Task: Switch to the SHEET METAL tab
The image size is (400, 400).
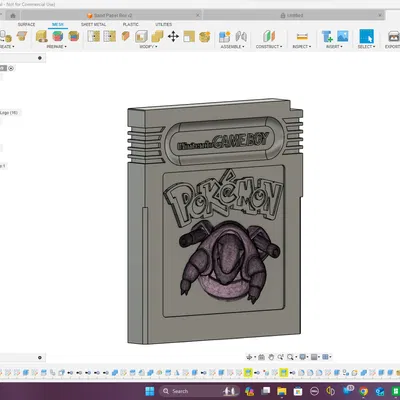Action: [93, 25]
